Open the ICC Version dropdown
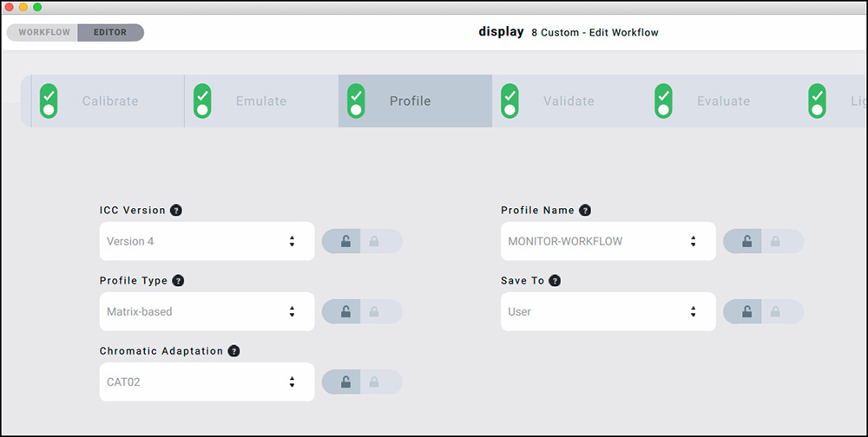Image resolution: width=868 pixels, height=437 pixels. [207, 241]
